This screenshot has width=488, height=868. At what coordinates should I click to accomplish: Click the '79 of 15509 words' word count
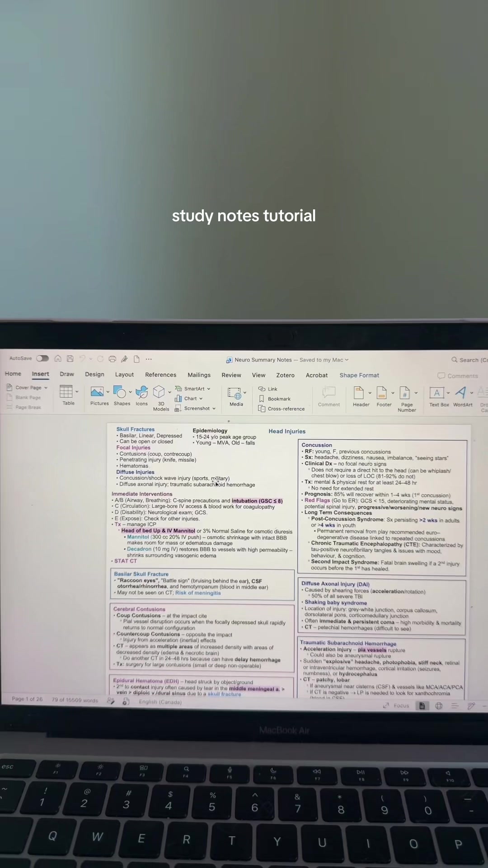[75, 700]
